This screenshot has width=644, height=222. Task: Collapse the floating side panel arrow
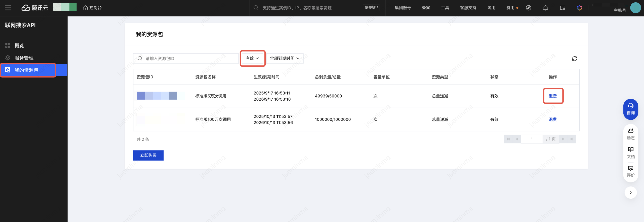pos(630,193)
